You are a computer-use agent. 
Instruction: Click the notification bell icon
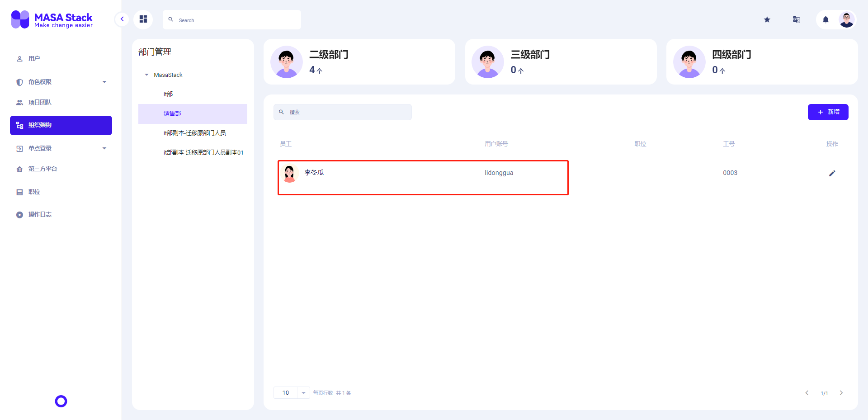pos(825,19)
